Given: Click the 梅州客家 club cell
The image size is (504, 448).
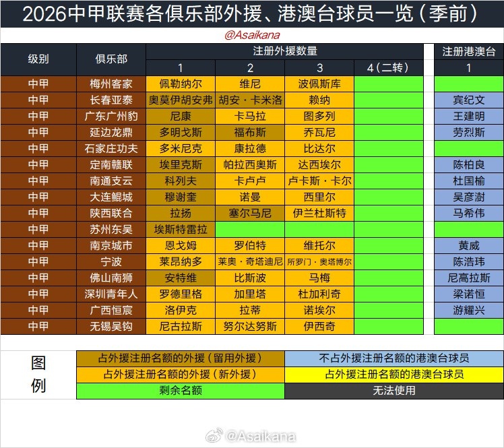Looking at the screenshot, I should pos(111,84).
